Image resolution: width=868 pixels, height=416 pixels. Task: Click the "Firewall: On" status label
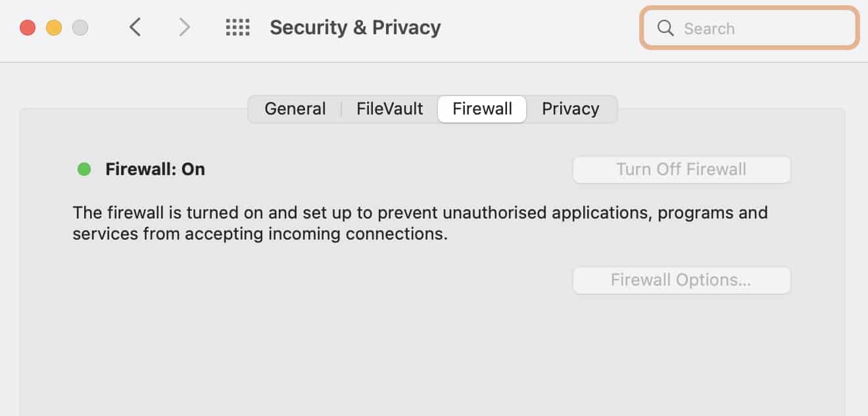pyautogui.click(x=155, y=169)
